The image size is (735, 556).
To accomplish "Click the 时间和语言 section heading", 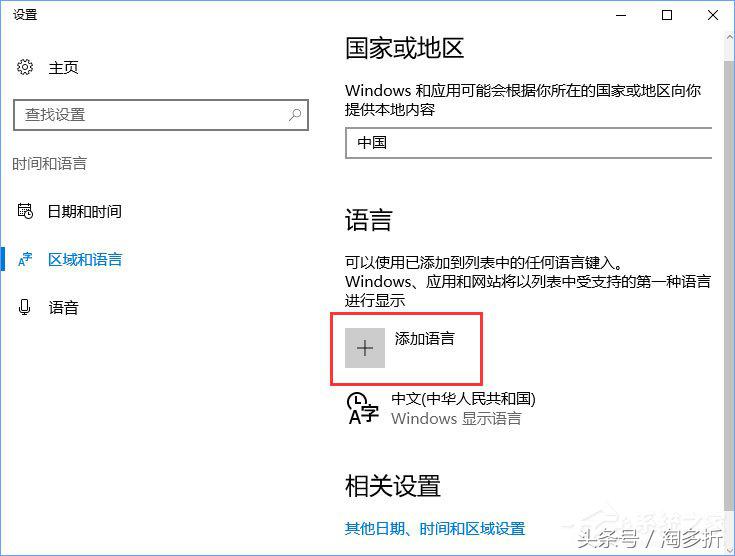I will click(x=49, y=164).
